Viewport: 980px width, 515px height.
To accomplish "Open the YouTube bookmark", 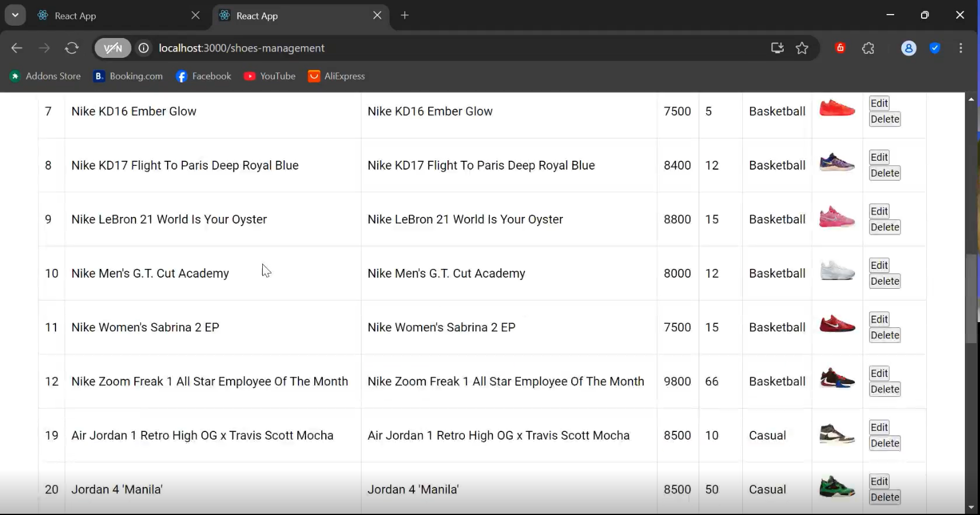I will tap(270, 76).
